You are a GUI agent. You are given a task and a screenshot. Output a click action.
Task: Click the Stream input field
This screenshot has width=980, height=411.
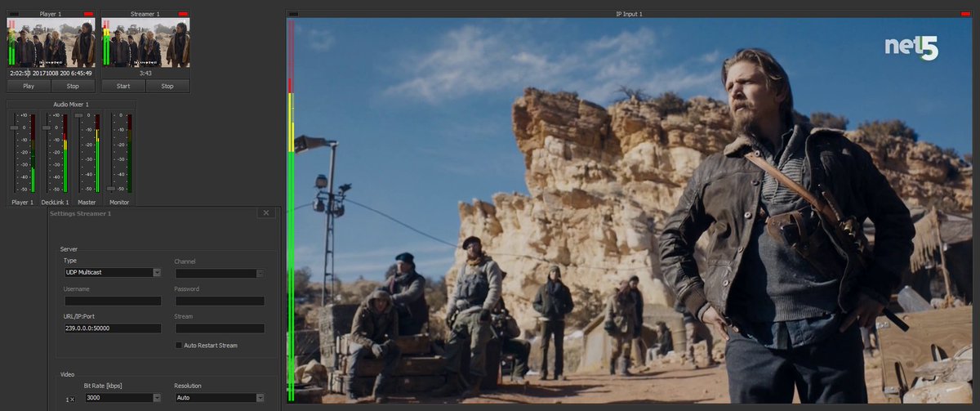coord(220,328)
